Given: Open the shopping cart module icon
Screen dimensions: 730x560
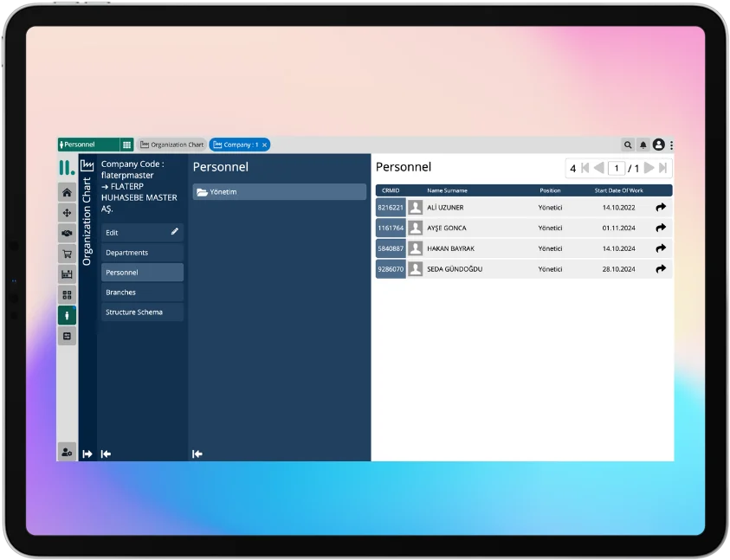Looking at the screenshot, I should click(67, 254).
